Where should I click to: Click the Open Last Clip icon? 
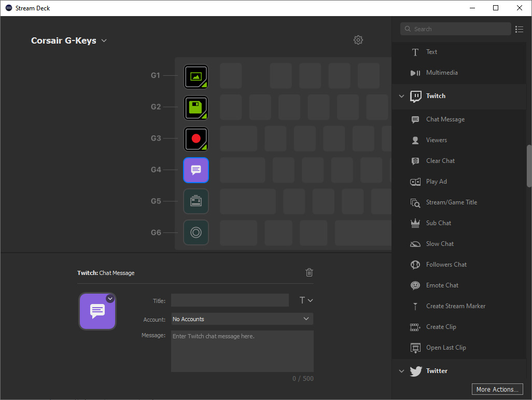coord(415,348)
